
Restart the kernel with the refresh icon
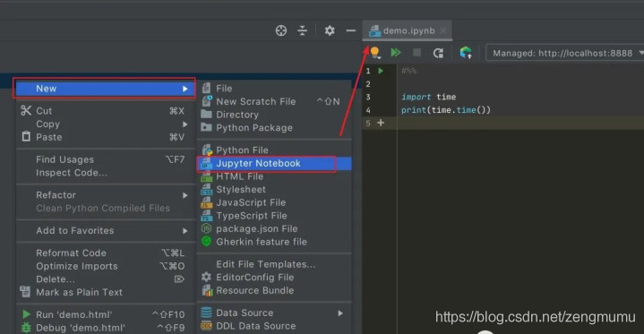[x=438, y=53]
